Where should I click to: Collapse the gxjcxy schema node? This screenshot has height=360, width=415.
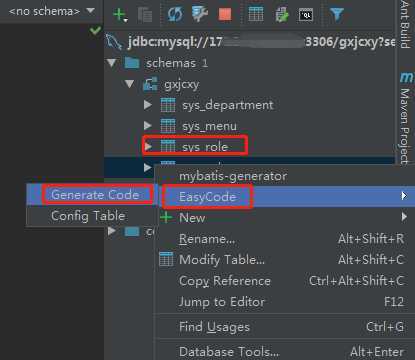pos(130,84)
